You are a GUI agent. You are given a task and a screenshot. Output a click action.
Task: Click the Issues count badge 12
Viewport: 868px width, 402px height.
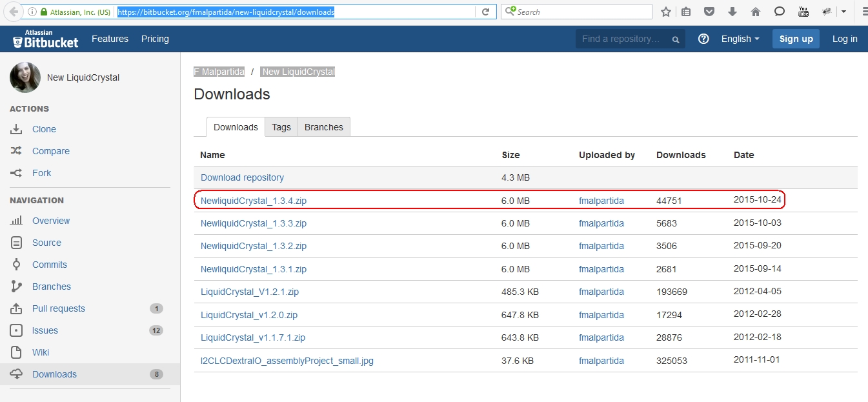pyautogui.click(x=156, y=330)
